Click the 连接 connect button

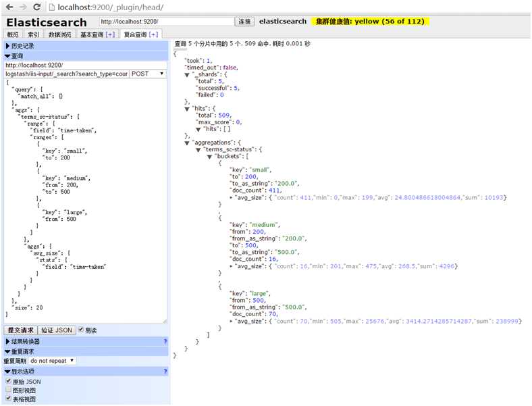244,22
